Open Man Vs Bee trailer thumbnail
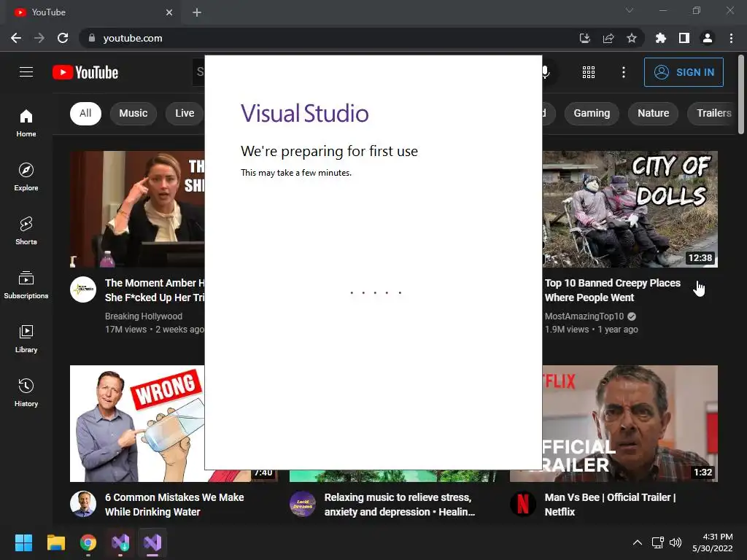Screen dimensions: 747x560 click(x=630, y=424)
